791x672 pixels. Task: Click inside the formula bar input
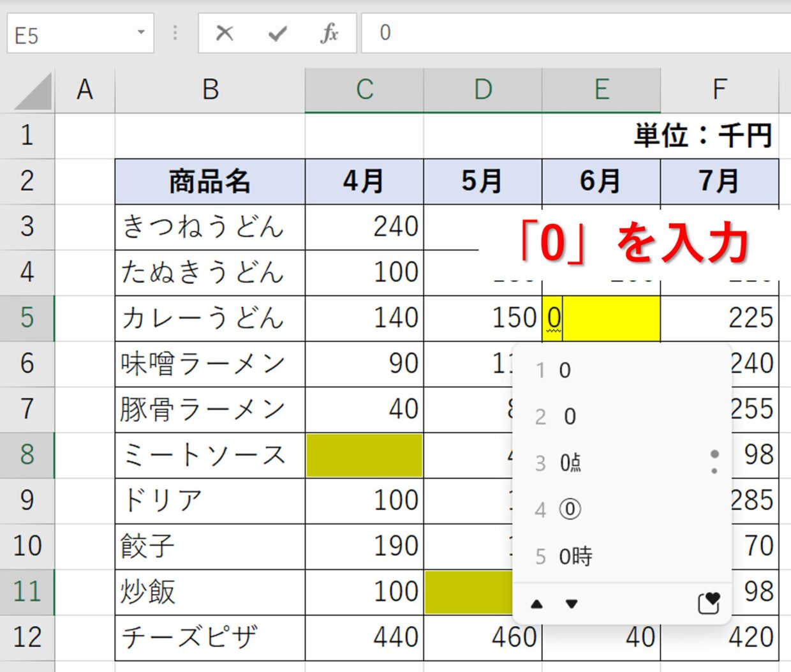point(574,33)
